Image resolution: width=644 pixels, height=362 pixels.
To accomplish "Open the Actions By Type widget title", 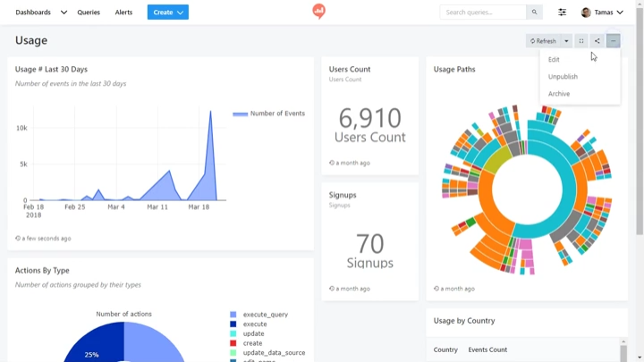I will click(42, 271).
